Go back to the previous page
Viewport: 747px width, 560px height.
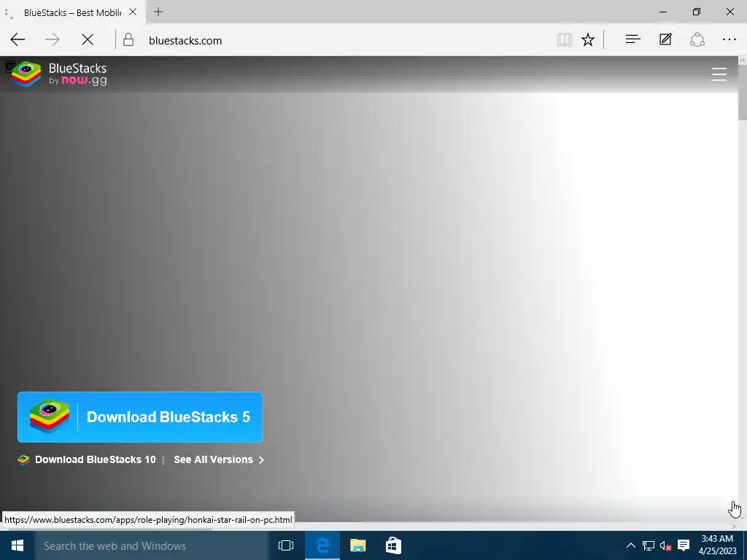coord(18,39)
